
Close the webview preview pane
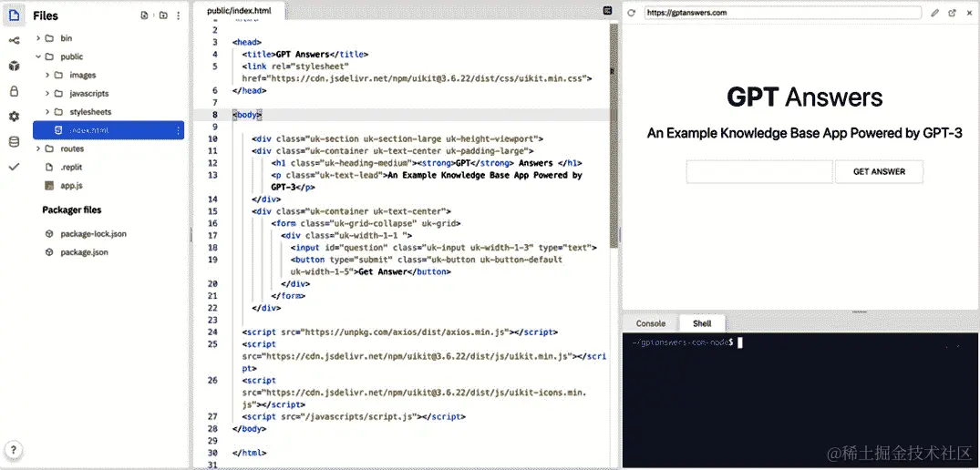click(x=969, y=13)
